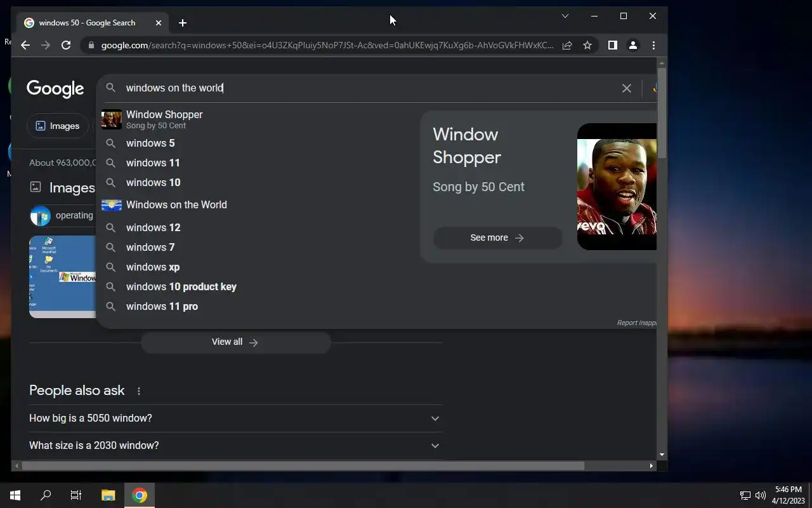
Task: Open the tab search dropdown arrow
Action: point(565,16)
